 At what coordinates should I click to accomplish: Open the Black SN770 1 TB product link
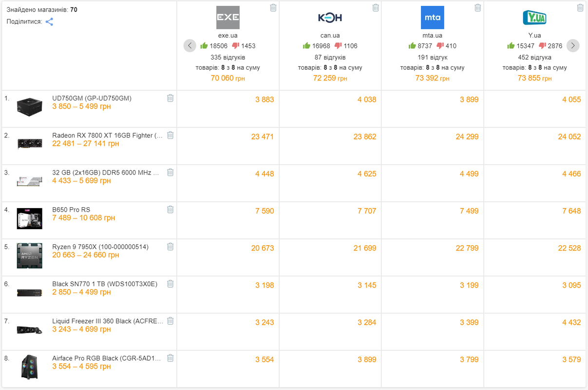tap(105, 284)
